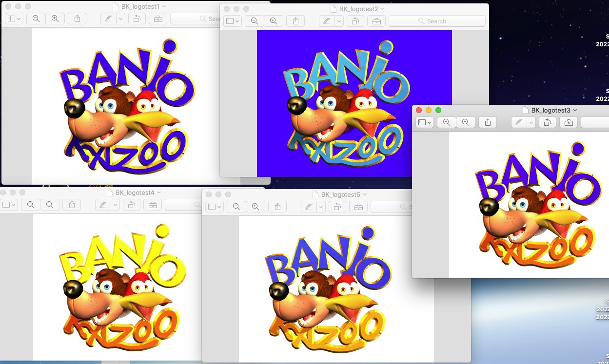
Task: Show the Markup toolbar in the BK_logotest4 window
Action: pyautogui.click(x=153, y=205)
